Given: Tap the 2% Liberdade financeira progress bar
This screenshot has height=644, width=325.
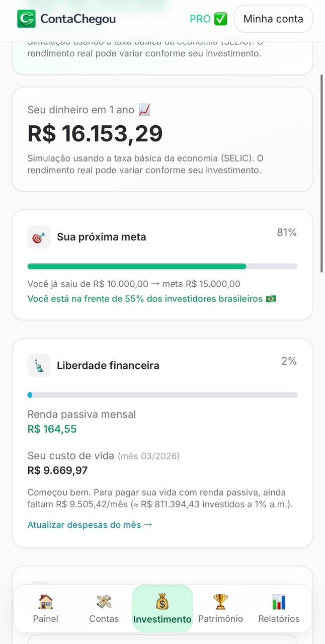Looking at the screenshot, I should click(162, 394).
